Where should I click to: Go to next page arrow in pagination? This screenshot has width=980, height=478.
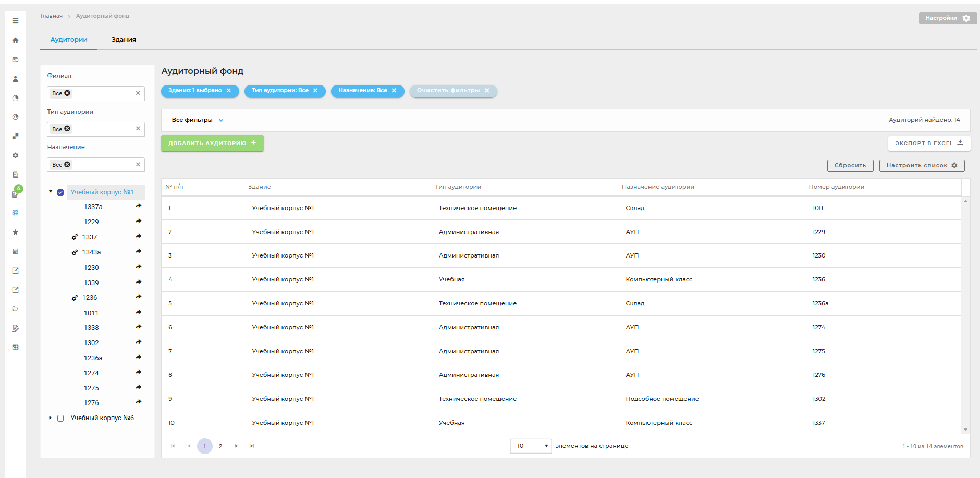click(237, 446)
